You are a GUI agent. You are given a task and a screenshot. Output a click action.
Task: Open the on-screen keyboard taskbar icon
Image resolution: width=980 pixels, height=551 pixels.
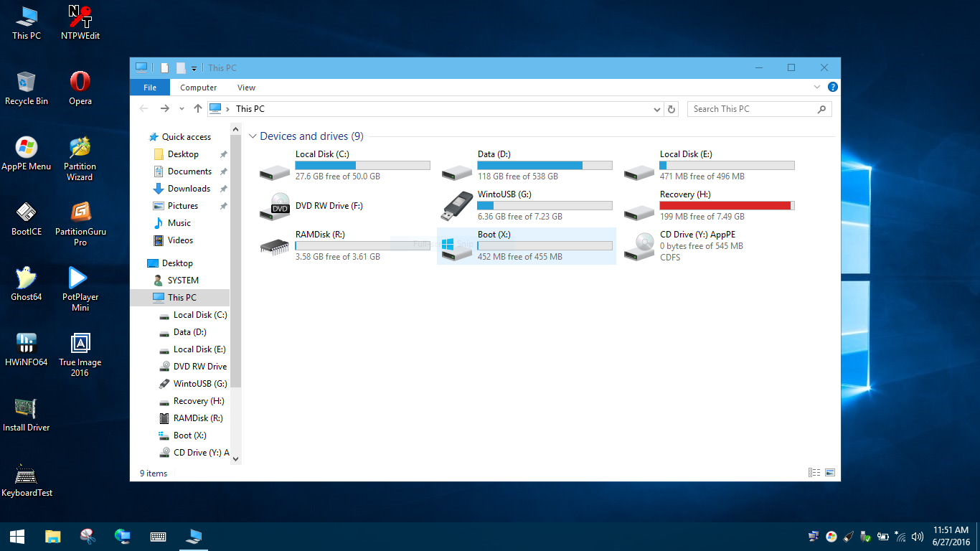159,536
